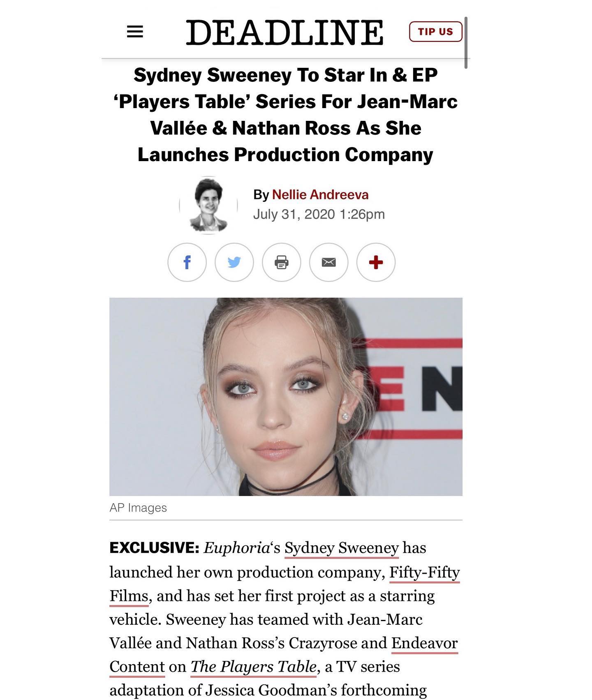
Task: Click the Nellie Andreeva byline link
Action: point(321,194)
